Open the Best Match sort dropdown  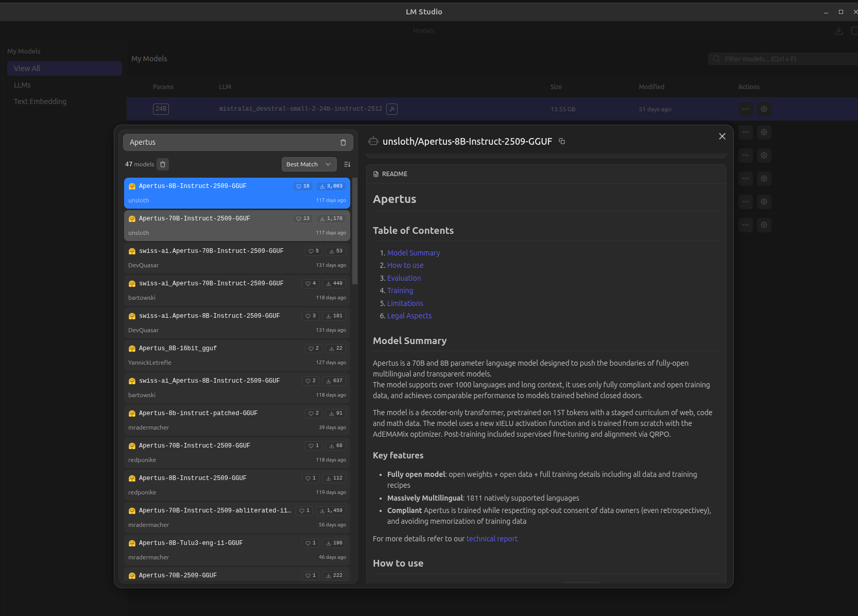(x=308, y=164)
